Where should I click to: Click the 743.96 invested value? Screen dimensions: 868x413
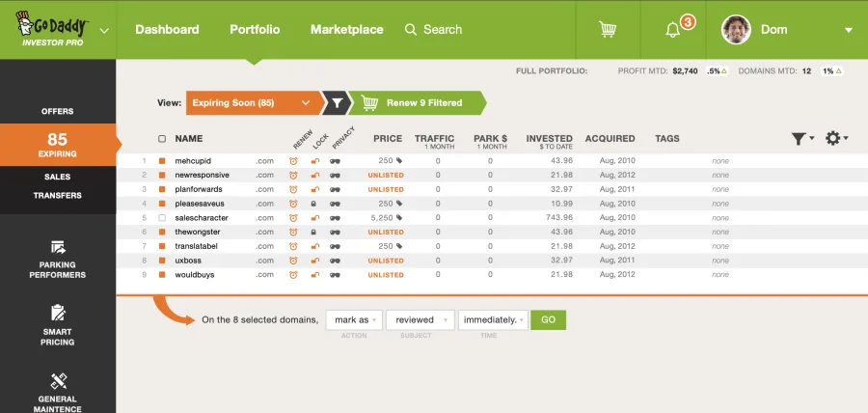pos(559,218)
